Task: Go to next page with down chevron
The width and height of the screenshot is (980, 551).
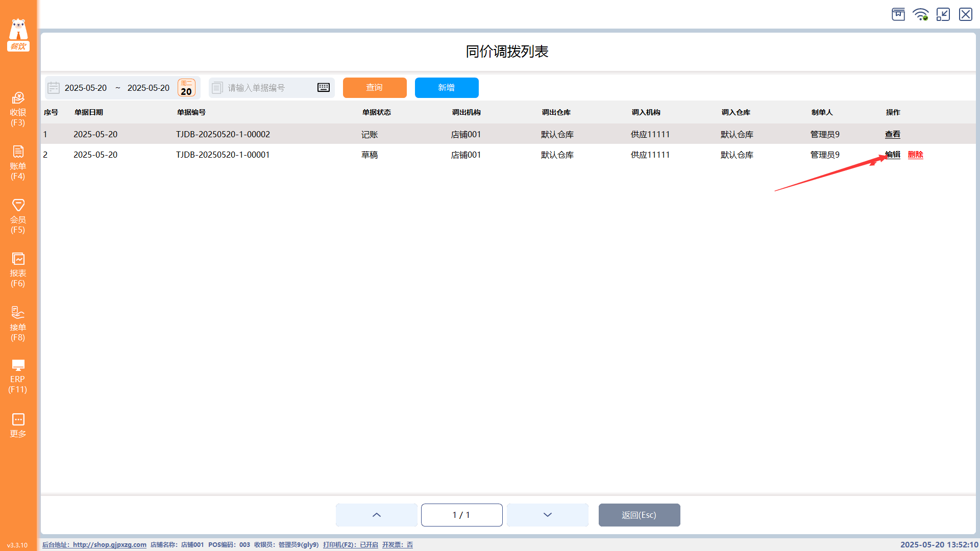Action: click(x=548, y=515)
